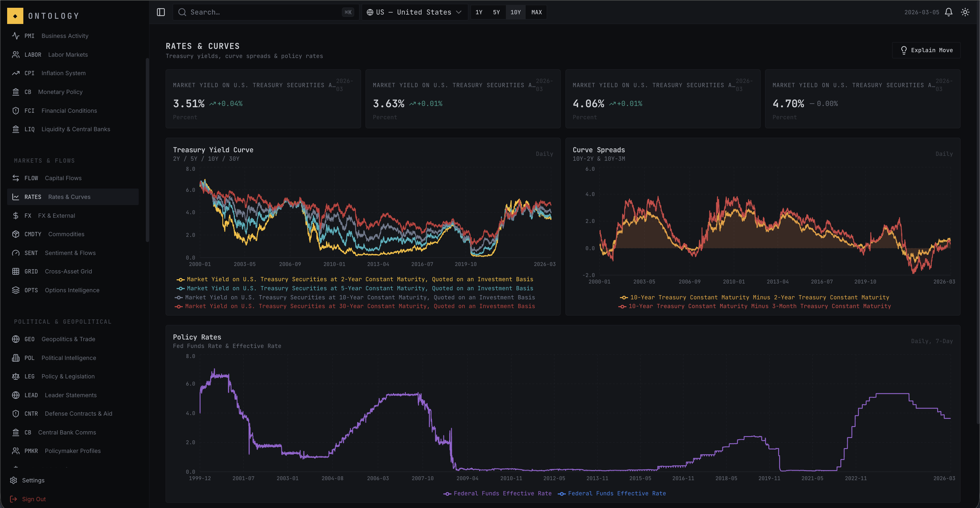Screen dimensions: 980x508
Task: Open the GRID Cross-Asset Grid icon
Action: pyautogui.click(x=16, y=271)
